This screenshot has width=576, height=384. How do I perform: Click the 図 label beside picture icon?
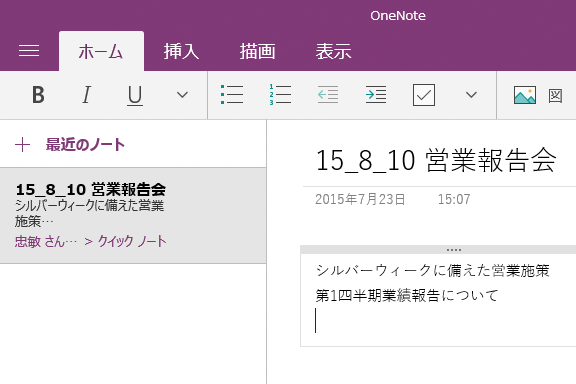click(555, 96)
